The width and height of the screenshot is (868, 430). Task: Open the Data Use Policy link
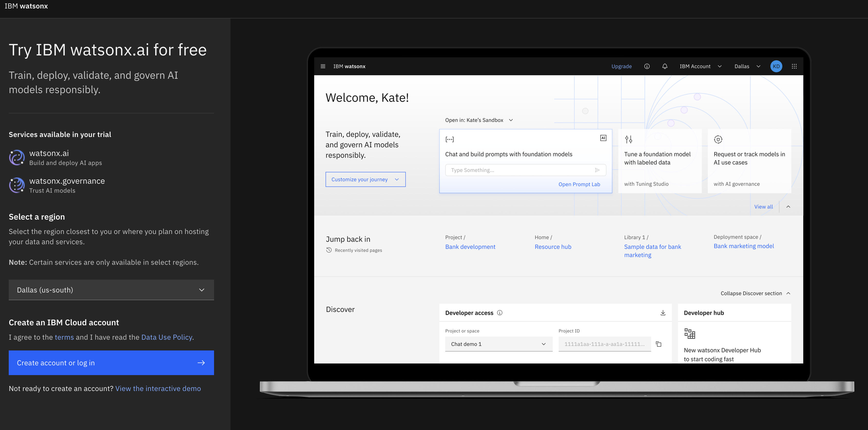167,337
